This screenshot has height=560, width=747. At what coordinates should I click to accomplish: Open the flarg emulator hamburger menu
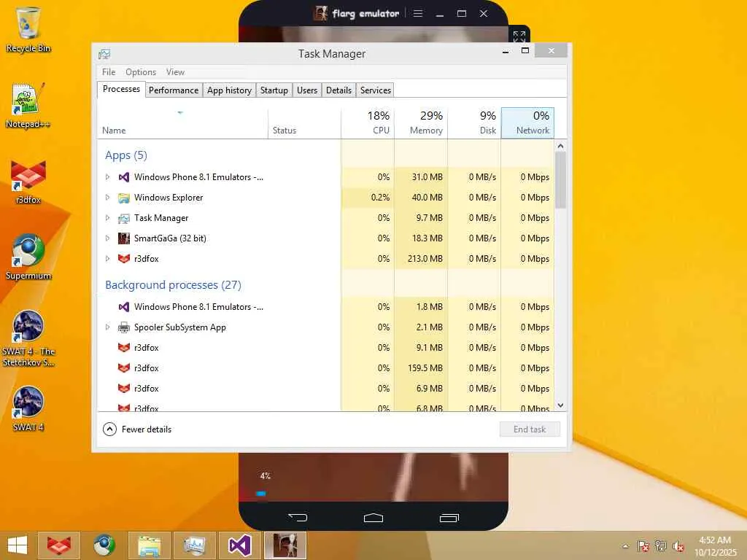click(418, 13)
